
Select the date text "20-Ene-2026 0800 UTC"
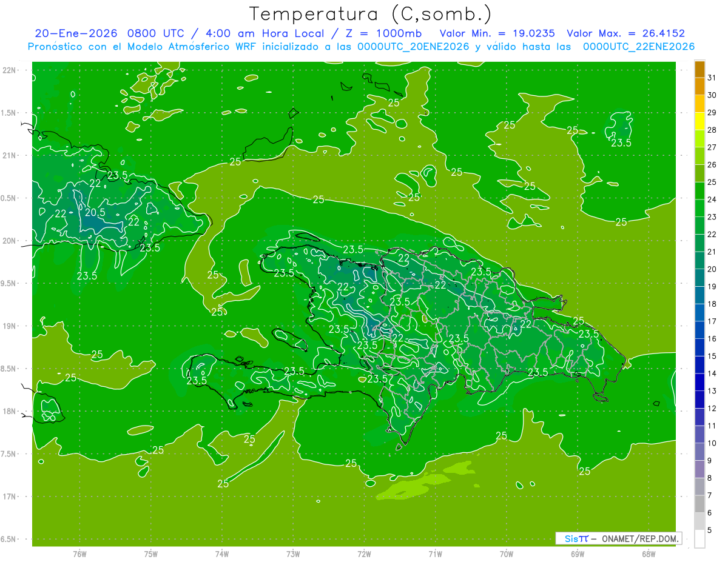(x=109, y=33)
